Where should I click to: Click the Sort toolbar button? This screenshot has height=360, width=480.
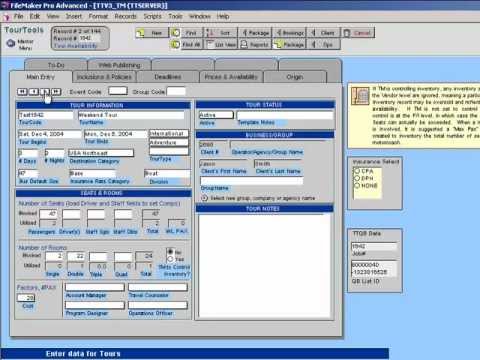pos(221,33)
